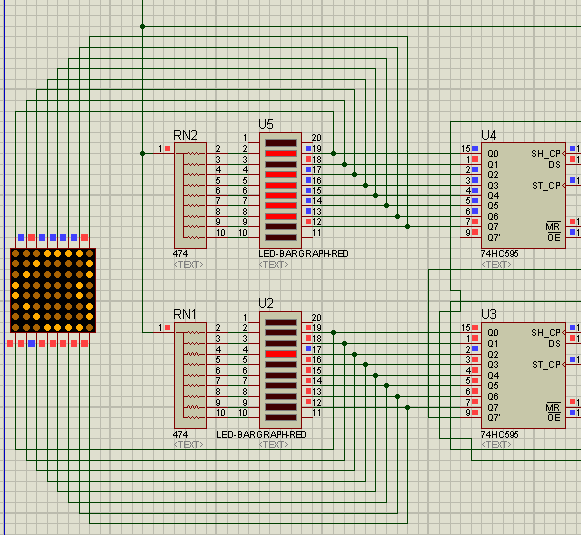The height and width of the screenshot is (535, 585).
Task: Click the RN1 reference label
Action: pyautogui.click(x=185, y=314)
